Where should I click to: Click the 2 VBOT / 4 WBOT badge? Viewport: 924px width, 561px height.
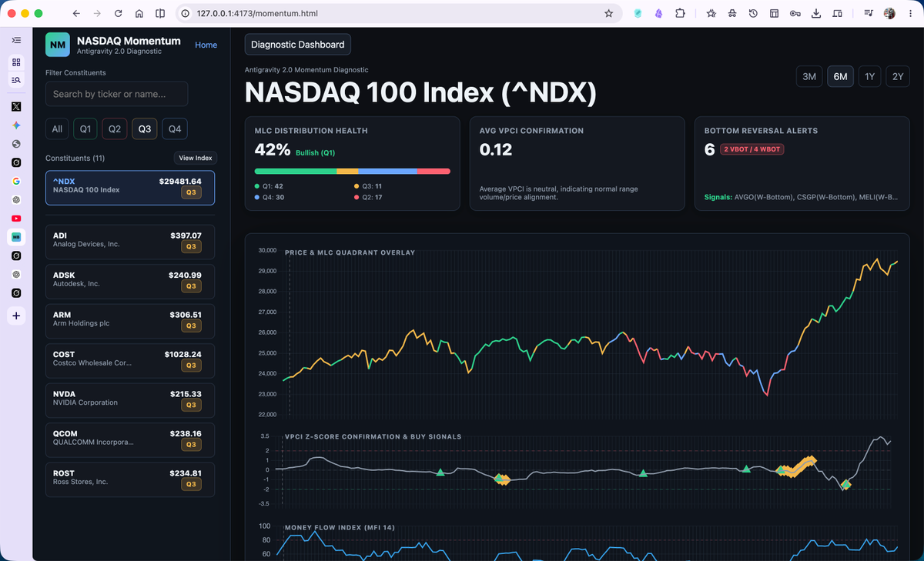(752, 149)
